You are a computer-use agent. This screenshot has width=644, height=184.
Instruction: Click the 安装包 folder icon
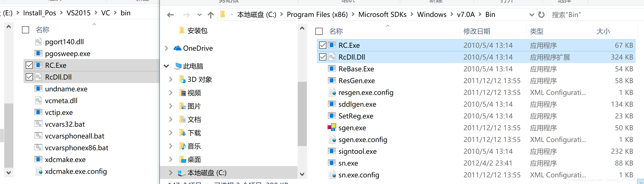click(x=182, y=30)
